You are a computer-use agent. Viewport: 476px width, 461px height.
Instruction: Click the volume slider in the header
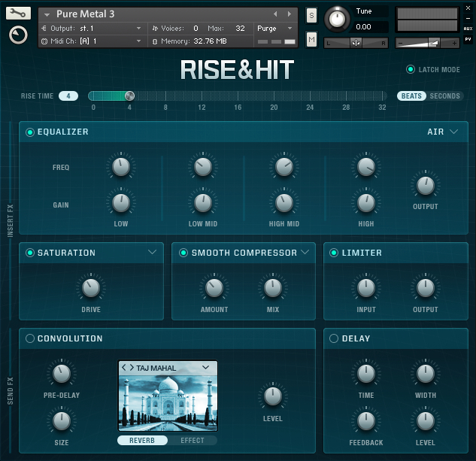pyautogui.click(x=427, y=43)
